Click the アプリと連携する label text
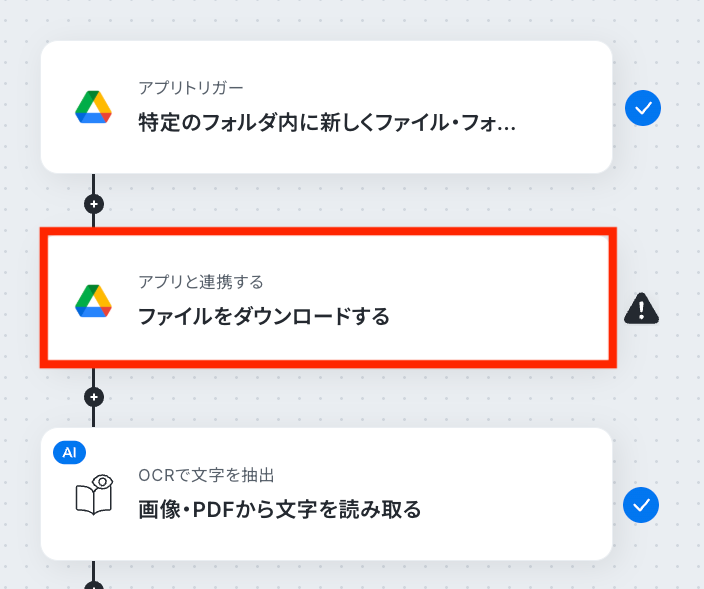Image resolution: width=704 pixels, height=589 pixels. tap(201, 282)
